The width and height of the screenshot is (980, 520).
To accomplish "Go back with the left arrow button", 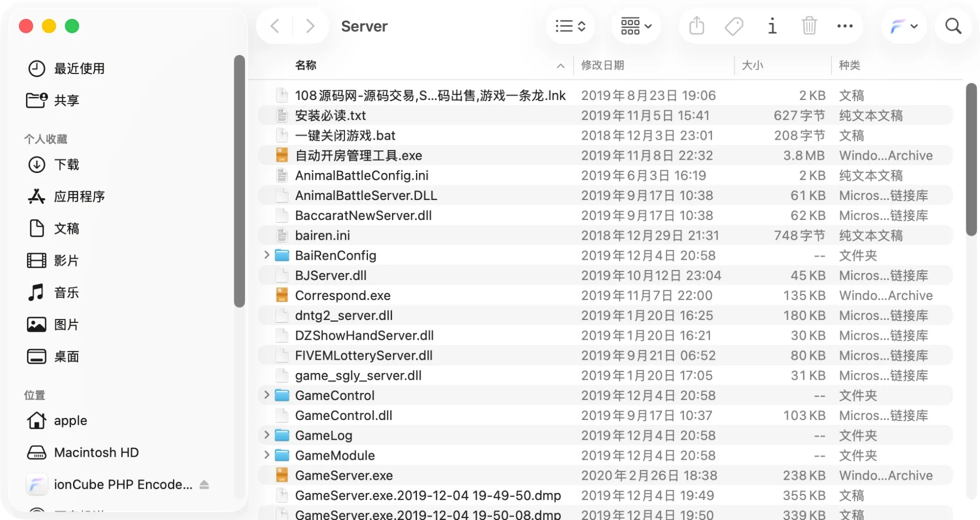I will coord(275,26).
